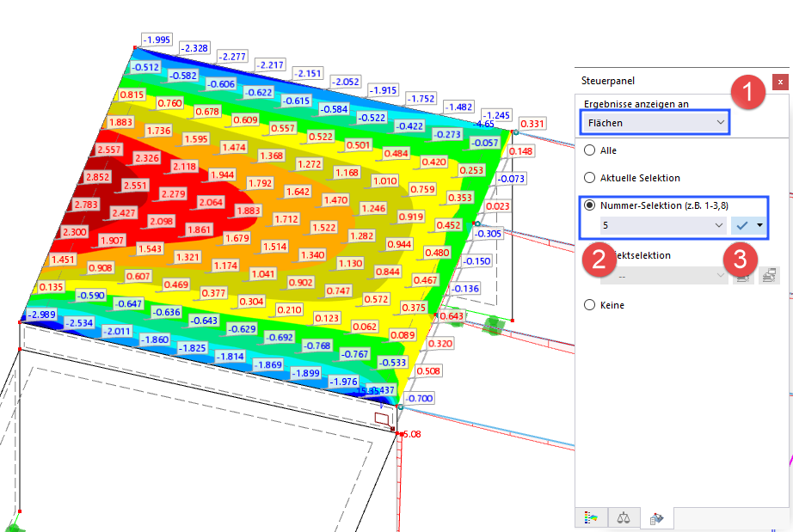Click the result value -1.482

point(459,107)
